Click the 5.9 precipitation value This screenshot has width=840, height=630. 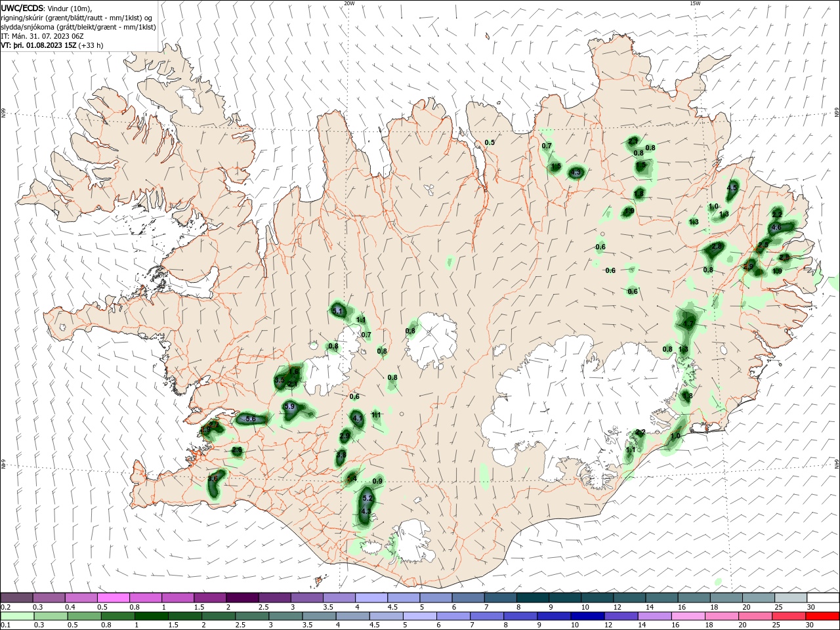point(289,407)
